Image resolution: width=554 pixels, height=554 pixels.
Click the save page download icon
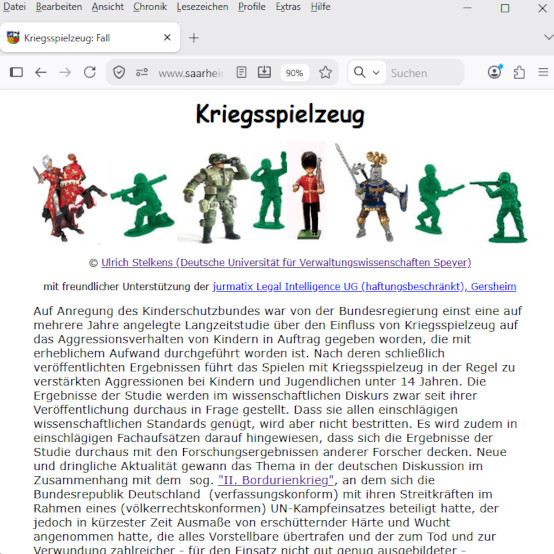point(264,72)
